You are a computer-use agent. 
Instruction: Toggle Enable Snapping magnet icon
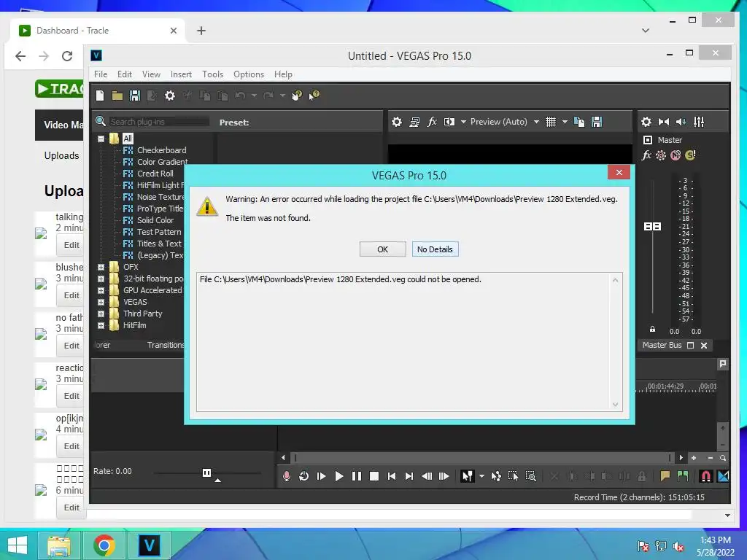pyautogui.click(x=705, y=476)
